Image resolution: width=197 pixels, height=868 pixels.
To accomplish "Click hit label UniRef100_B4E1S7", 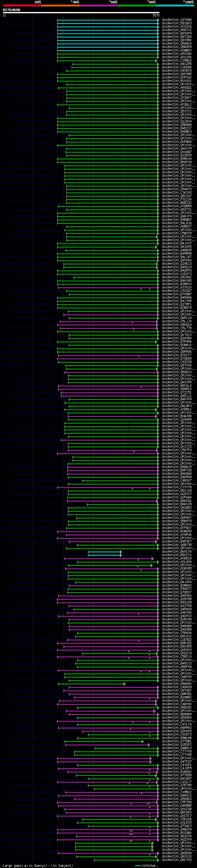I will pyautogui.click(x=177, y=128).
